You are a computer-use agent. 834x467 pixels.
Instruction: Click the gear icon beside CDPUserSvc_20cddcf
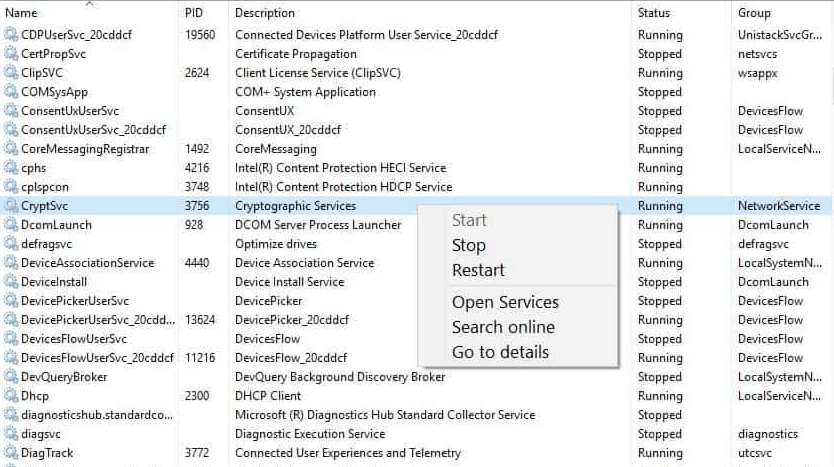pos(11,35)
